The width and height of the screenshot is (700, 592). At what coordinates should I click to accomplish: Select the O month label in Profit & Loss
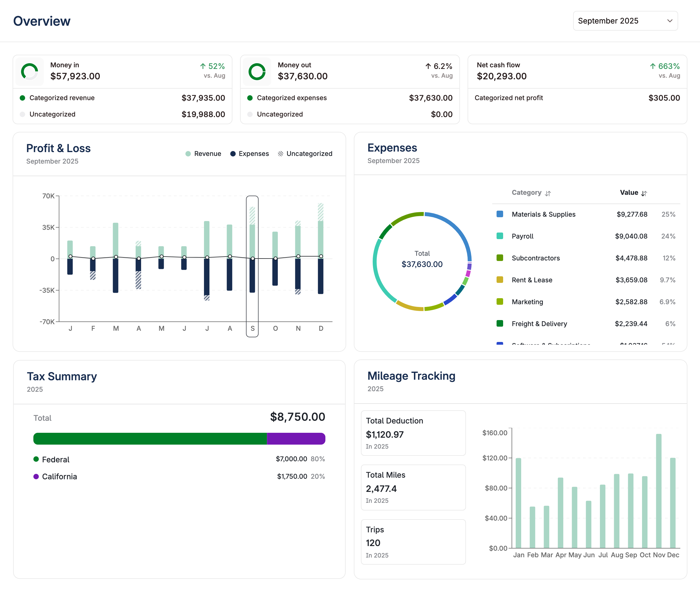pyautogui.click(x=275, y=329)
